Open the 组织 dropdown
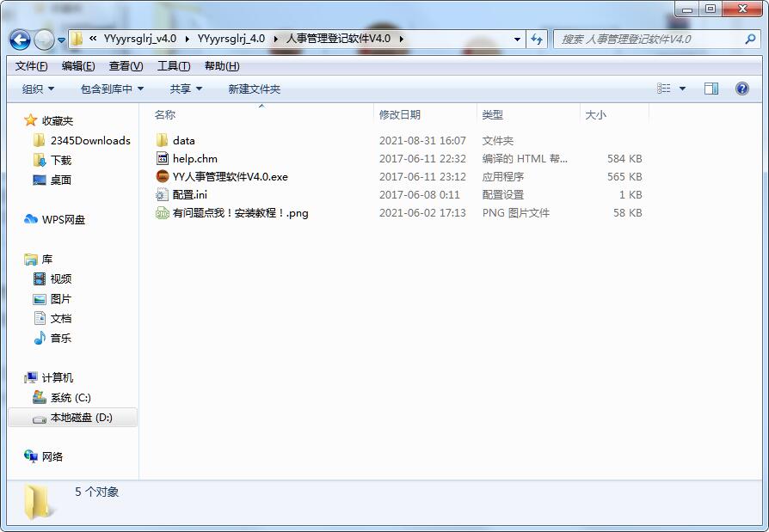769x532 pixels. [x=38, y=89]
